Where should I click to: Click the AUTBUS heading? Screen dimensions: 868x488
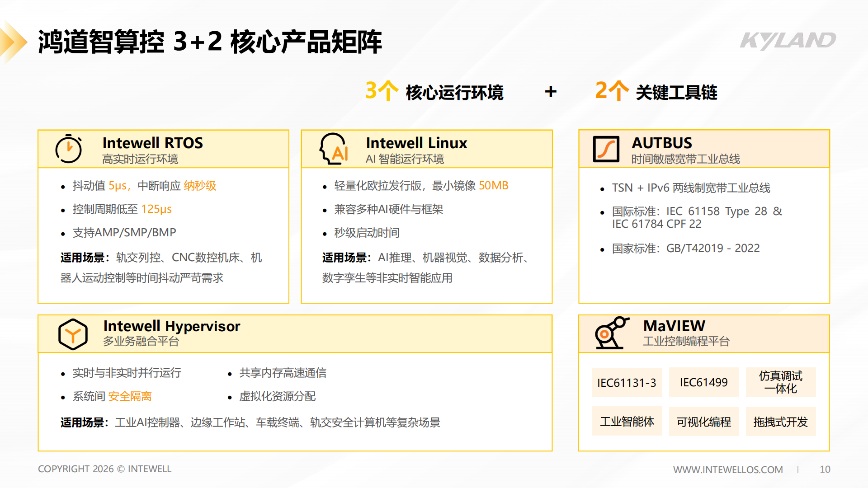662,143
